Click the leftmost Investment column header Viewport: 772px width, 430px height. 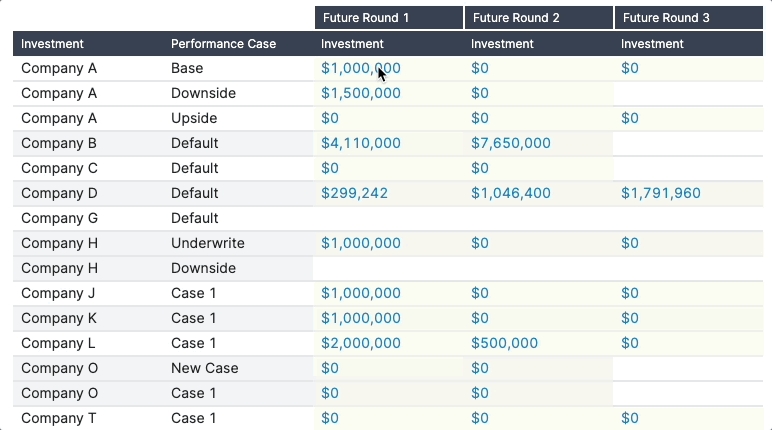pyautogui.click(x=52, y=44)
